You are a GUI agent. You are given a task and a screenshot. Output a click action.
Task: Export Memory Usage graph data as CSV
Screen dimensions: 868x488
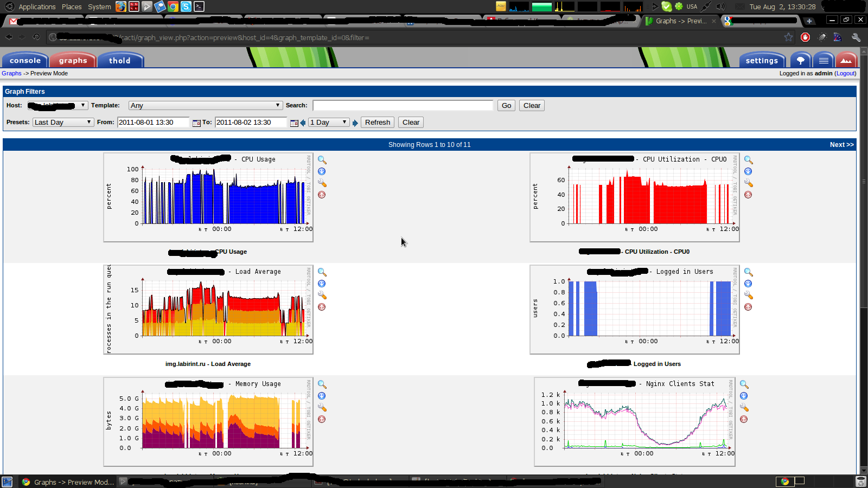tap(322, 396)
